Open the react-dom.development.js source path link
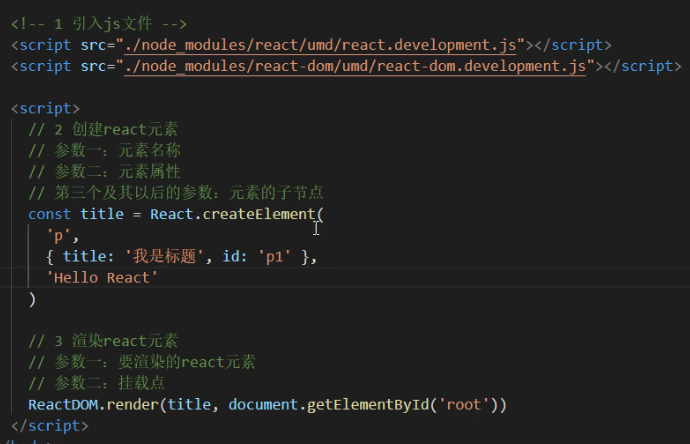Screen dimensions: 690x444 [x=355, y=66]
